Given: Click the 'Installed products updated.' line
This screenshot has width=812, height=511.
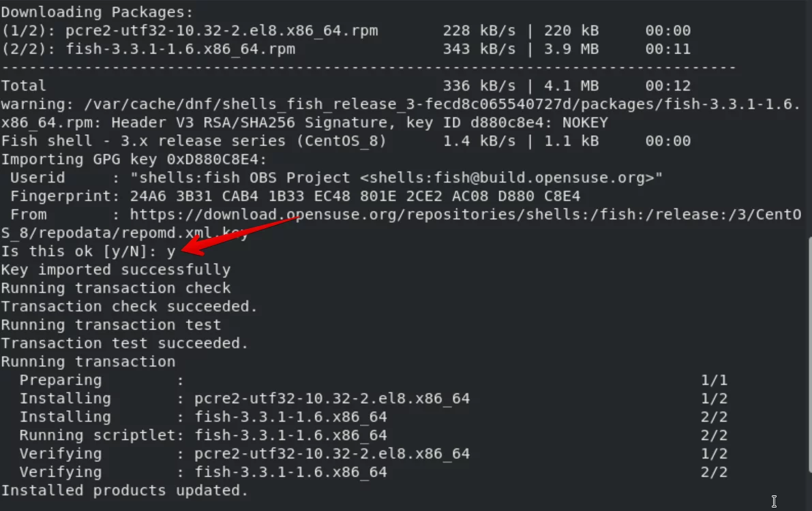Looking at the screenshot, I should [x=124, y=491].
